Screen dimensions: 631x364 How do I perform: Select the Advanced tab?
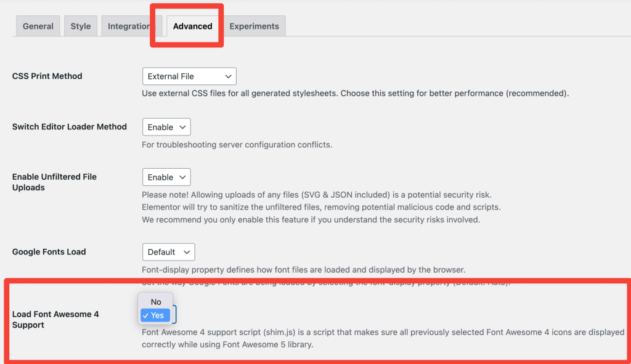[192, 26]
